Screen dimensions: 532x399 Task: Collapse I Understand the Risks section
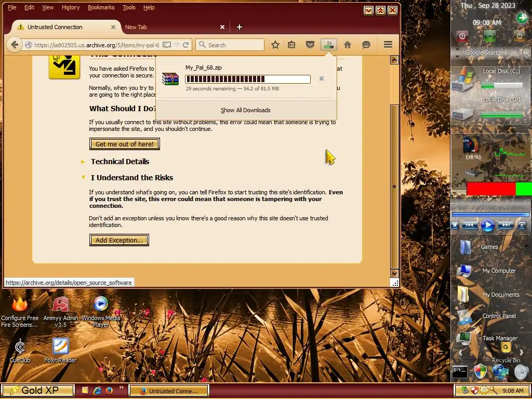[x=131, y=178]
